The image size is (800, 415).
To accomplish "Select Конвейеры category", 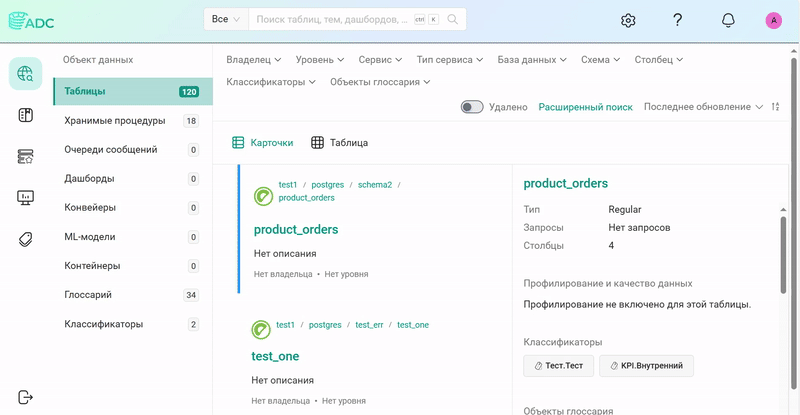I will tap(133, 208).
